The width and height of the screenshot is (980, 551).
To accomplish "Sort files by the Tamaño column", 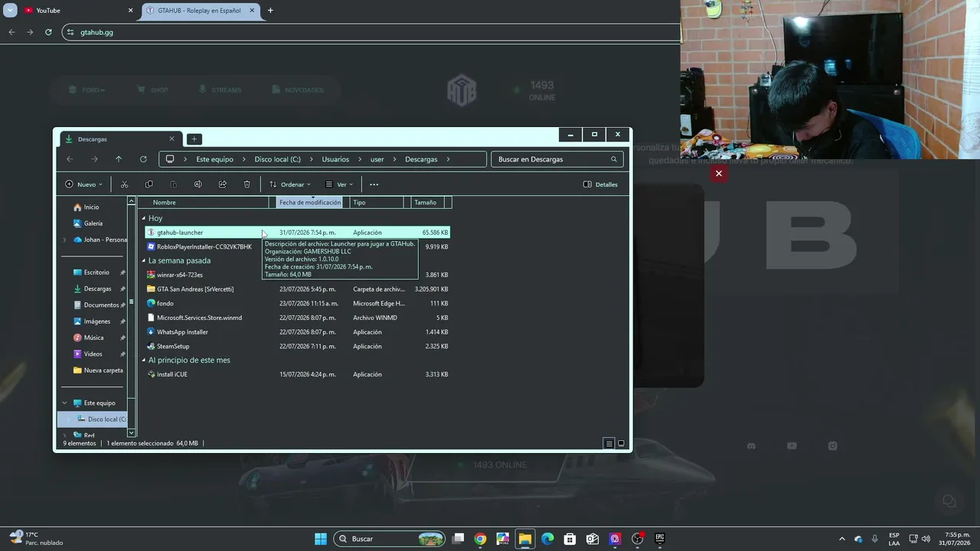I will click(x=427, y=203).
